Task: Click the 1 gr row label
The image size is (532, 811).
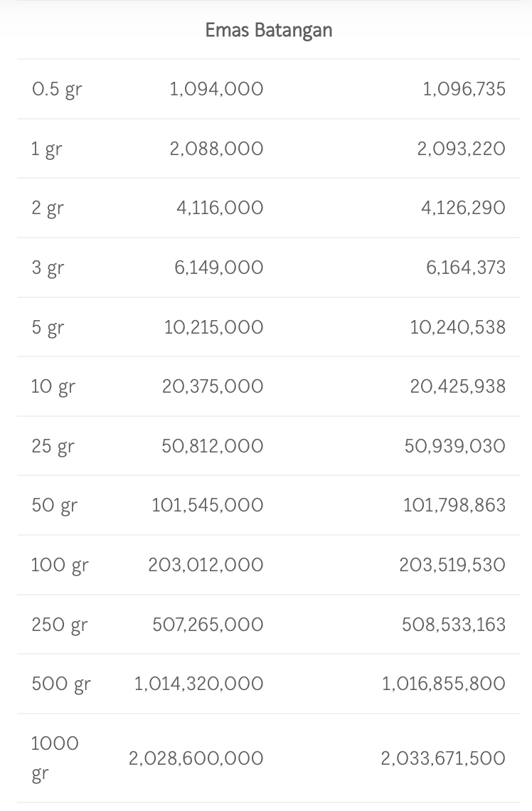Action: (x=46, y=149)
